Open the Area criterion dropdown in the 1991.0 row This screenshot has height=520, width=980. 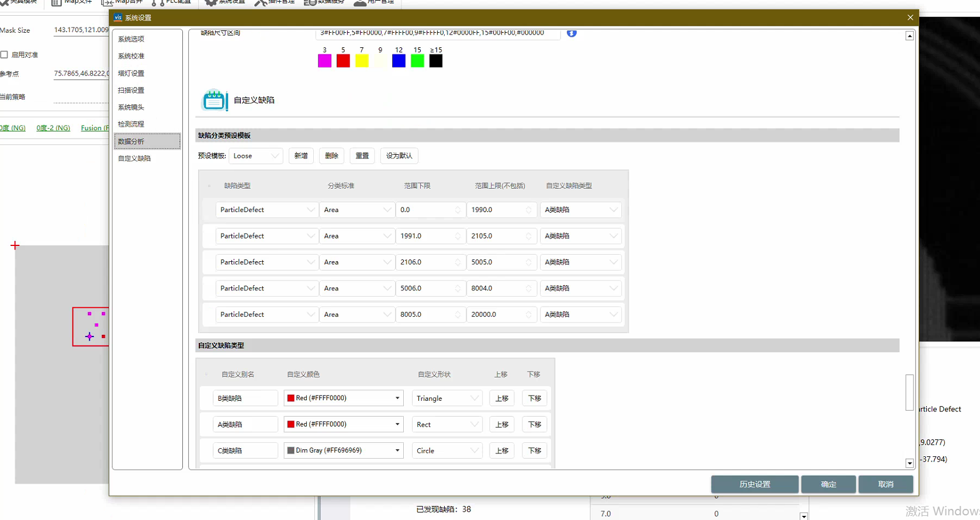(x=357, y=237)
